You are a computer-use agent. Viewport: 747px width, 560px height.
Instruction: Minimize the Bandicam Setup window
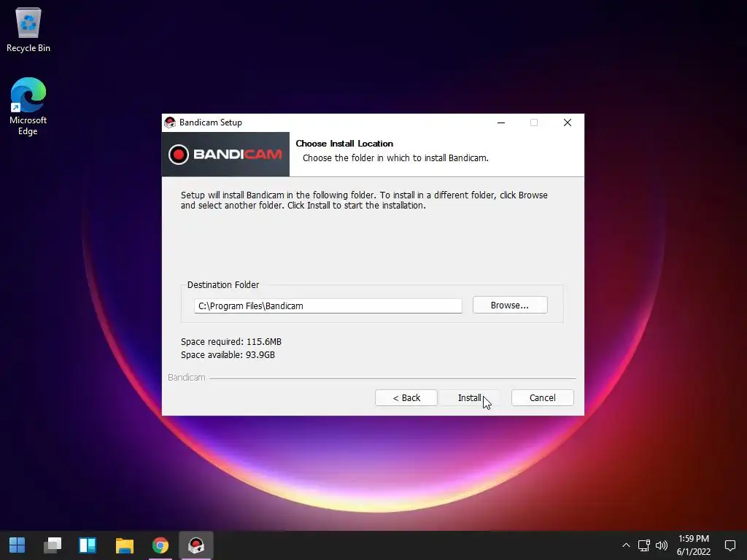tap(501, 122)
